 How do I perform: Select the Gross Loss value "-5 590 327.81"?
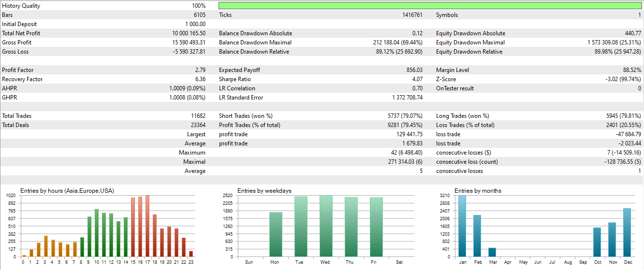click(x=189, y=52)
